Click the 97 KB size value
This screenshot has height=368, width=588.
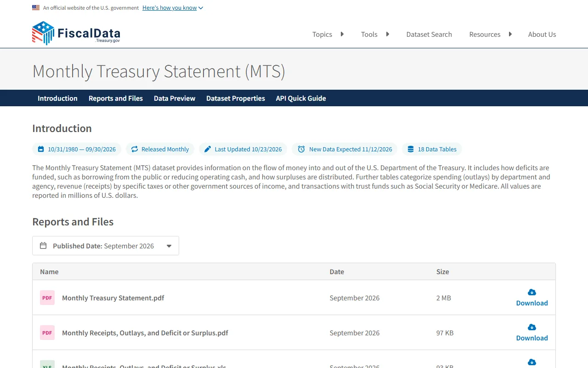[445, 333]
